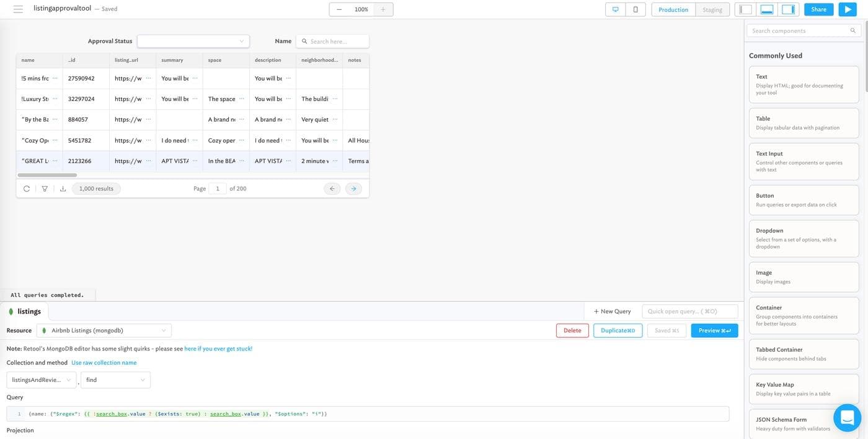Open the Resource Airbnb Listings dropdown

point(104,330)
